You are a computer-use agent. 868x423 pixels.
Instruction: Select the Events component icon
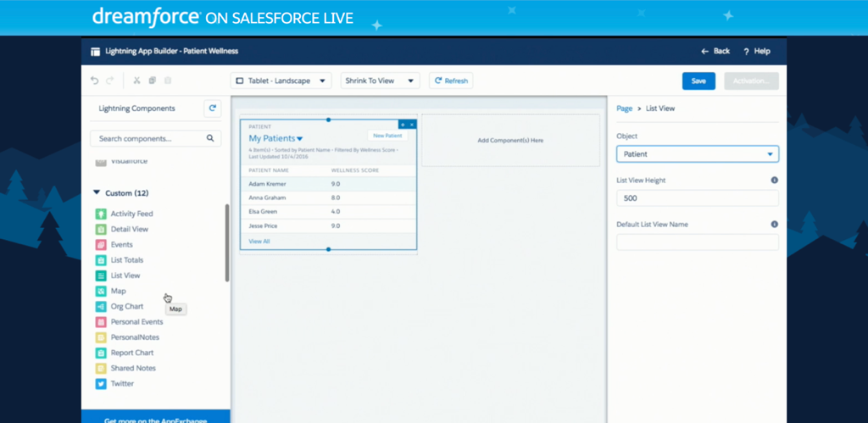coord(101,245)
